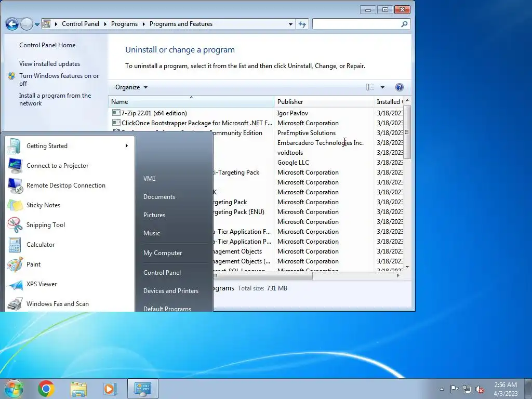Screen dimensions: 532x399
Task: Click Install a program from the network
Action: (x=55, y=99)
